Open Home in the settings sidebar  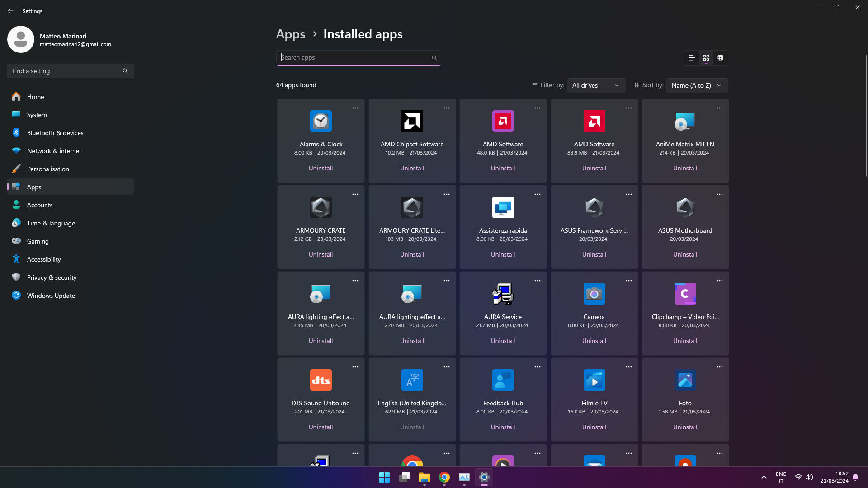pos(71,97)
